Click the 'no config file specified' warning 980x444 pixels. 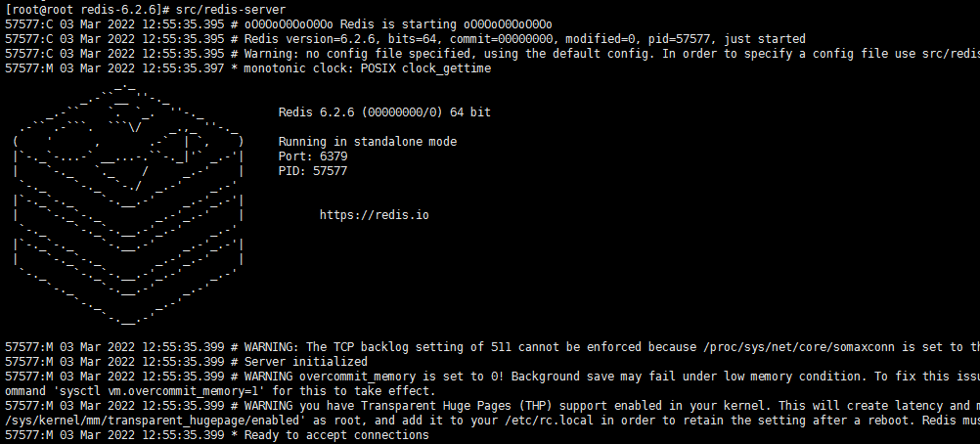pos(492,54)
